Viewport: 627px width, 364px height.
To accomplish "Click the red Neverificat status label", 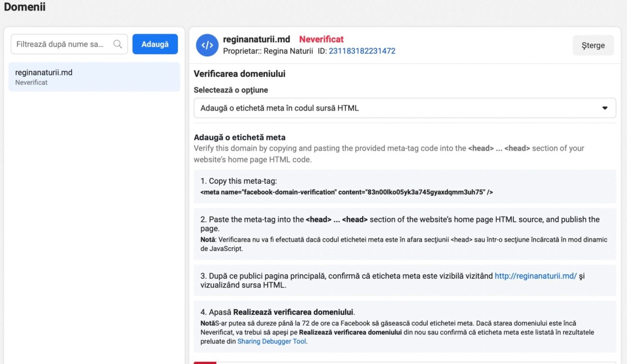I will pyautogui.click(x=321, y=39).
